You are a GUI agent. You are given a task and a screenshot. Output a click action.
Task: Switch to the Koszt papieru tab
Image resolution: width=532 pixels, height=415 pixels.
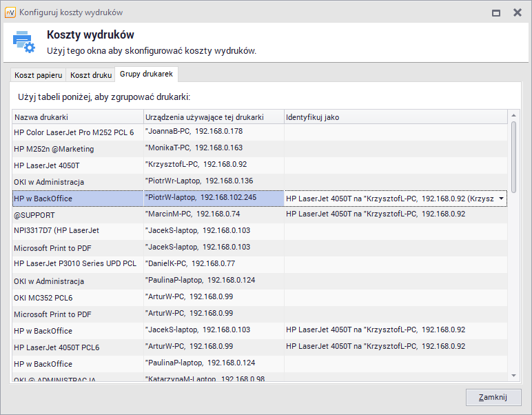[x=39, y=74]
